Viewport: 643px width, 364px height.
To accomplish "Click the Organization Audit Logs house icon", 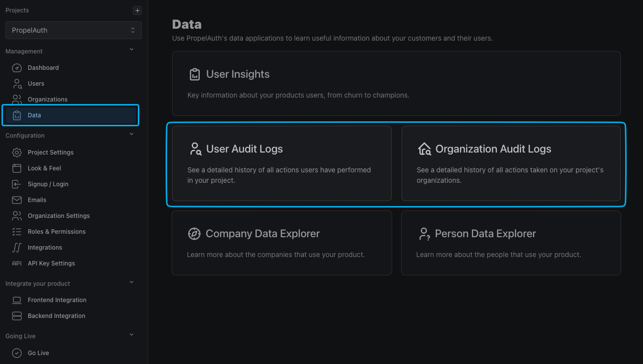I will [x=424, y=149].
